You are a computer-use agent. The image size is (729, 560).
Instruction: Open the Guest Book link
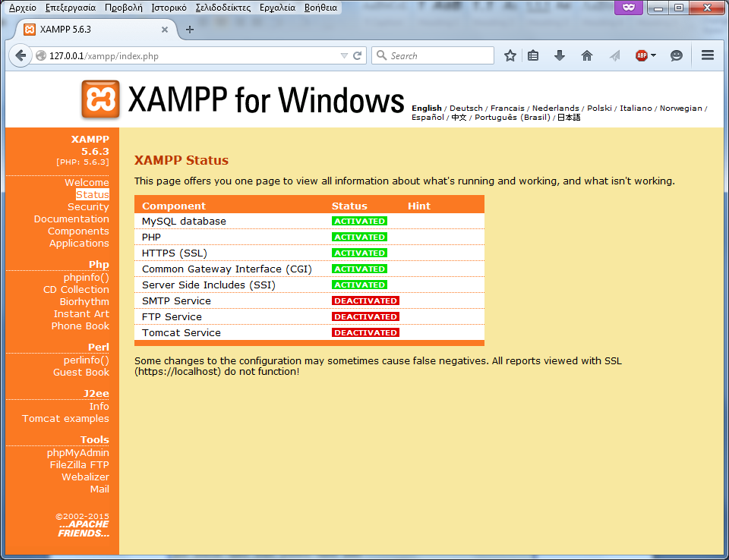(x=81, y=373)
